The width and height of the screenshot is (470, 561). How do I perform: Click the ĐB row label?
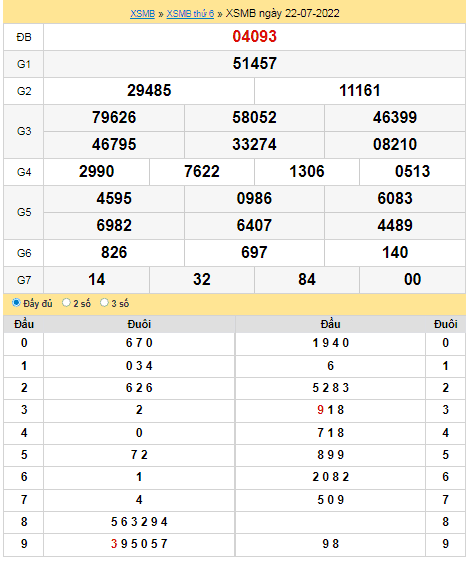24,37
